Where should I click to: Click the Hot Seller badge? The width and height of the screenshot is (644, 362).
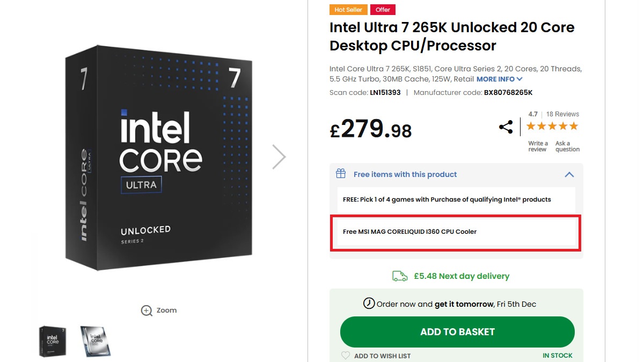pyautogui.click(x=348, y=10)
